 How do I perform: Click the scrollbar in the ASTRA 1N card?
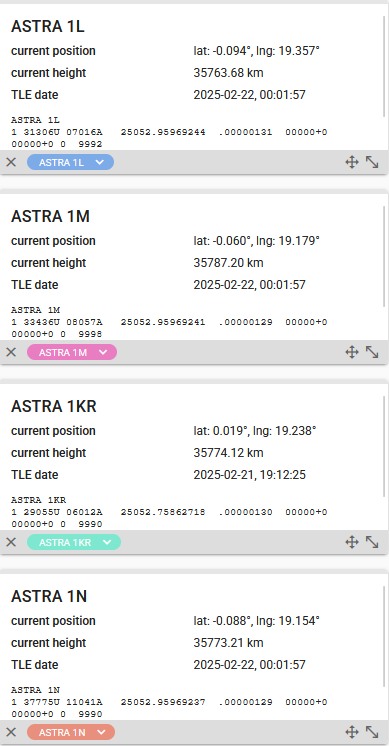point(384,636)
